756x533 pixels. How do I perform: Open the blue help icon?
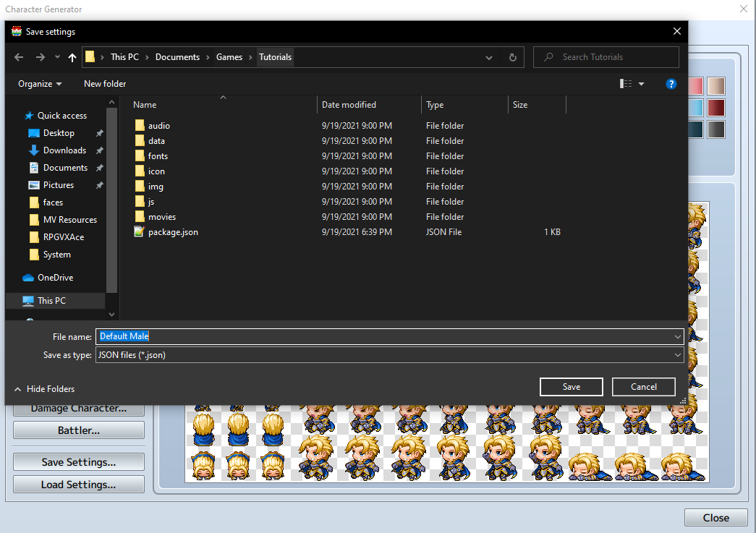pos(671,84)
